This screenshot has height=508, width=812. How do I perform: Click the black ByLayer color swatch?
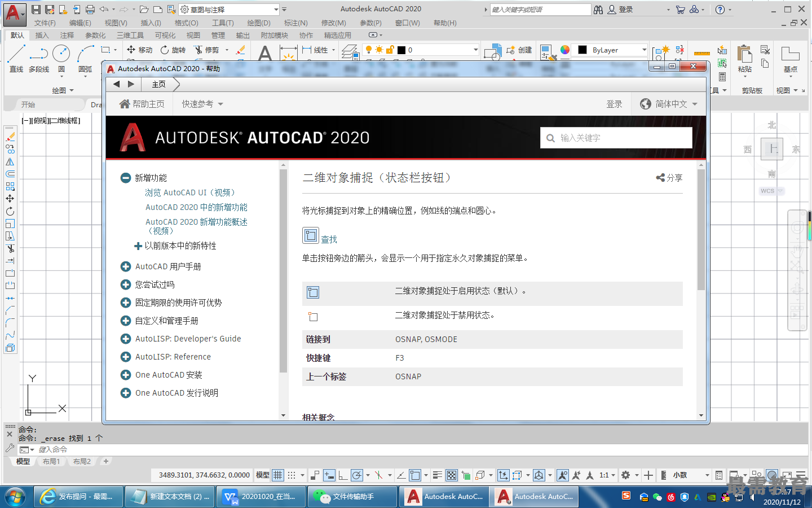[582, 50]
